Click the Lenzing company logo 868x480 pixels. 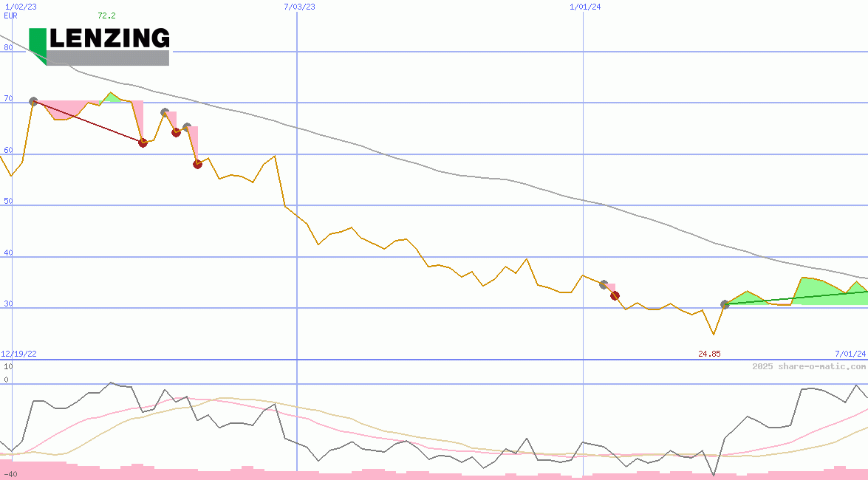point(99,46)
